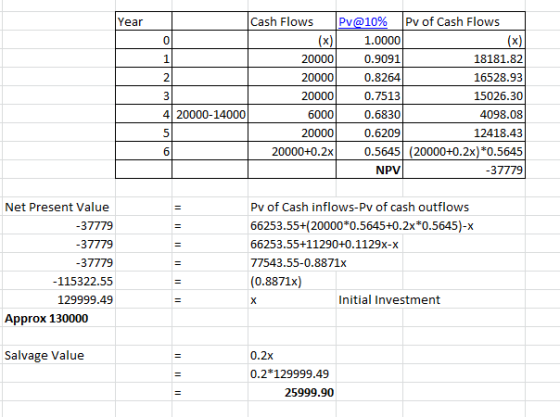Select the (20000+0.2x)*0.5645 cell
This screenshot has height=417, width=560.
coord(464,151)
